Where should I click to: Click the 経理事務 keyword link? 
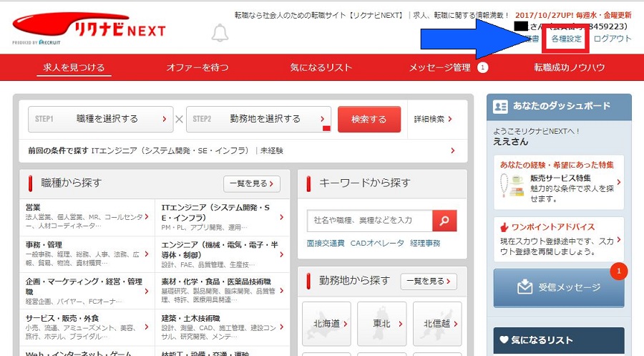click(x=425, y=244)
